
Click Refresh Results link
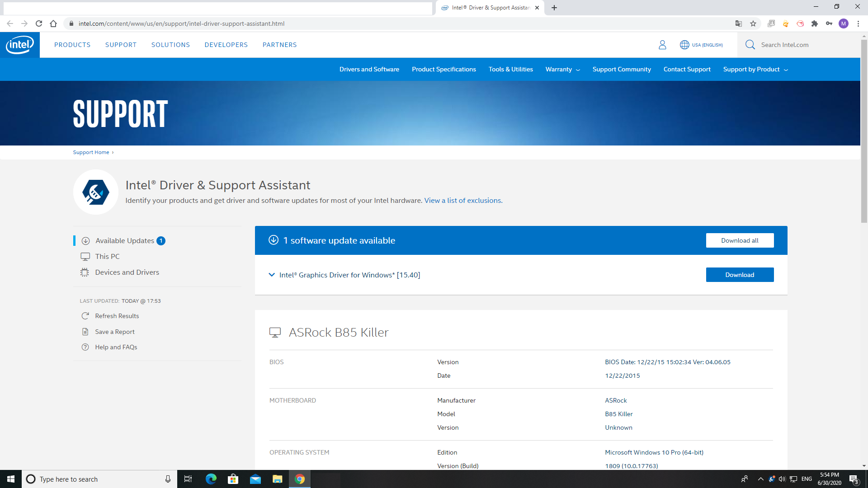coord(117,316)
